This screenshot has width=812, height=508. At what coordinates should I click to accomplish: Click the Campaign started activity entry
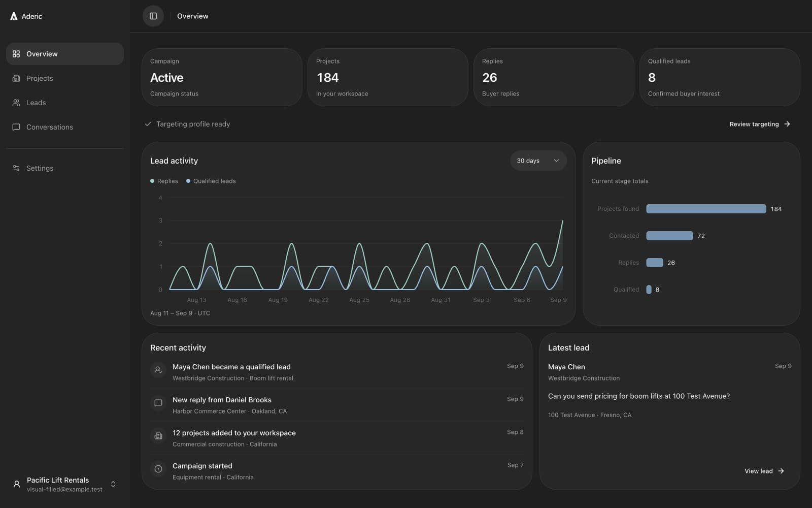[337, 471]
